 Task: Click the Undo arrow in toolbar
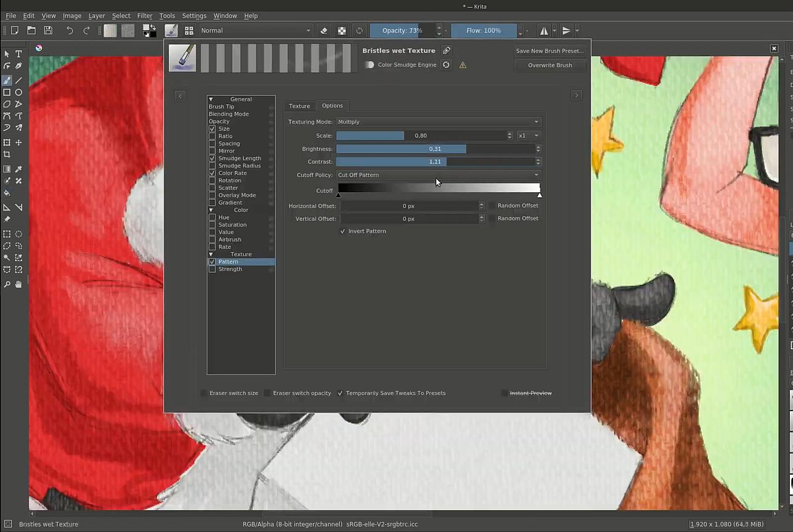[70, 30]
